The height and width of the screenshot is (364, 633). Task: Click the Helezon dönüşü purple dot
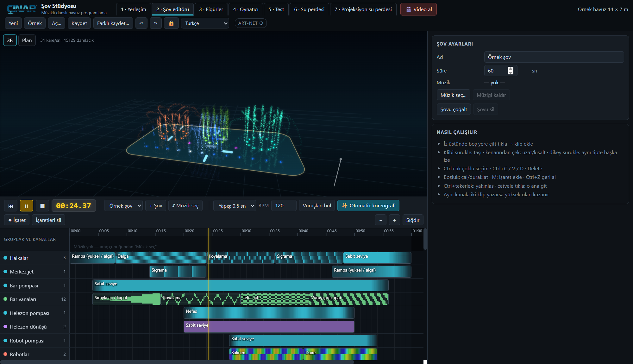click(x=5, y=327)
